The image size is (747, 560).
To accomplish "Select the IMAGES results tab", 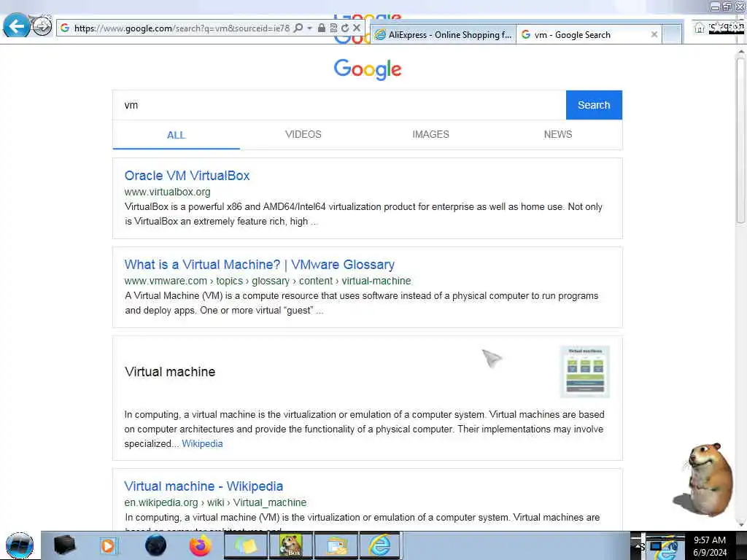I will click(430, 135).
